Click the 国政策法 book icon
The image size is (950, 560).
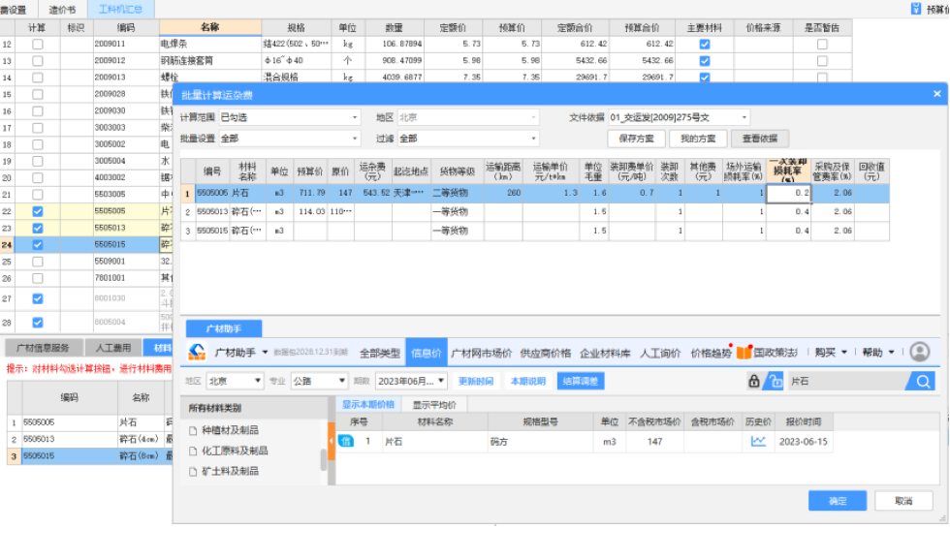[744, 353]
